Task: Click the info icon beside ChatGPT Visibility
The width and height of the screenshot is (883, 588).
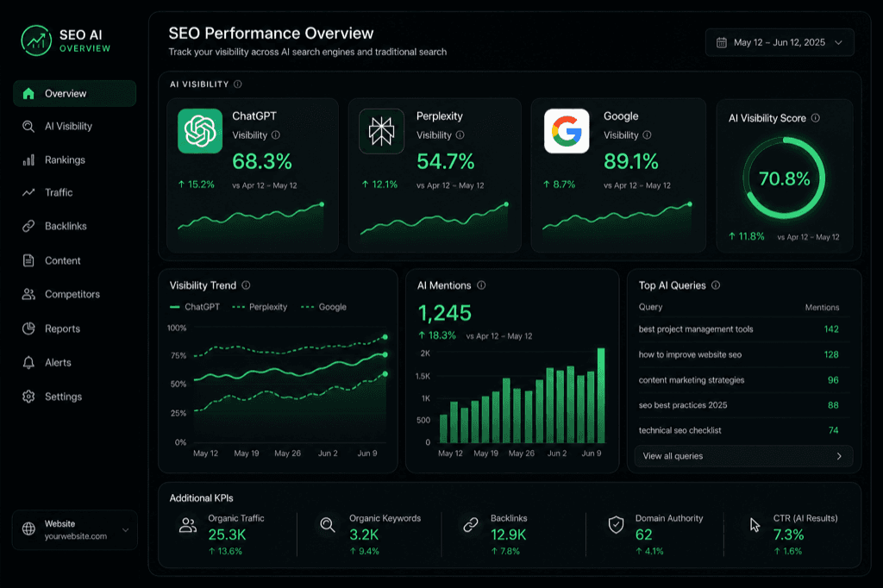Action: coord(276,135)
